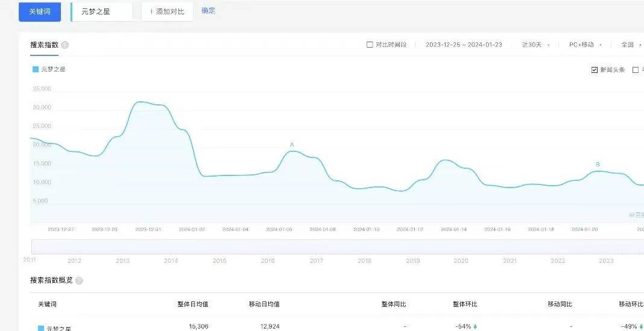This screenshot has height=331, width=644.
Task: Click the help icon beside 搜索指数概览
Action: coord(79,280)
